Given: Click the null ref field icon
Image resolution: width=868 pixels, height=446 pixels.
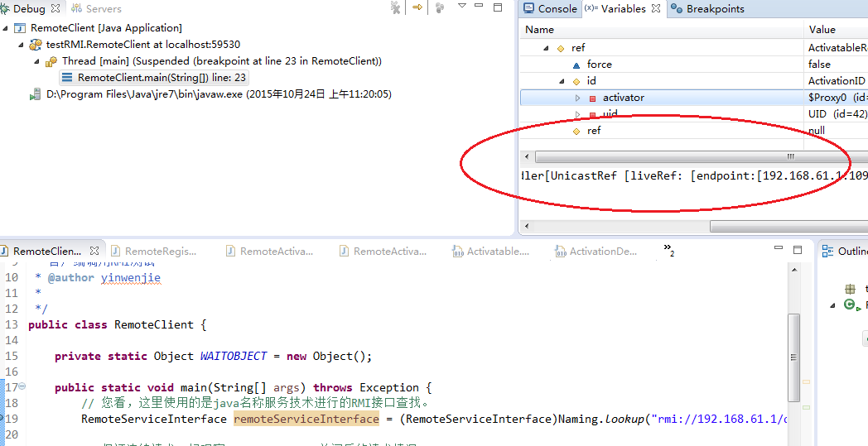Looking at the screenshot, I should tap(576, 131).
